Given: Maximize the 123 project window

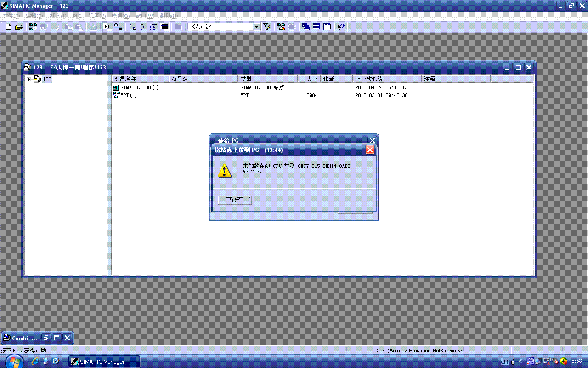Looking at the screenshot, I should [518, 67].
